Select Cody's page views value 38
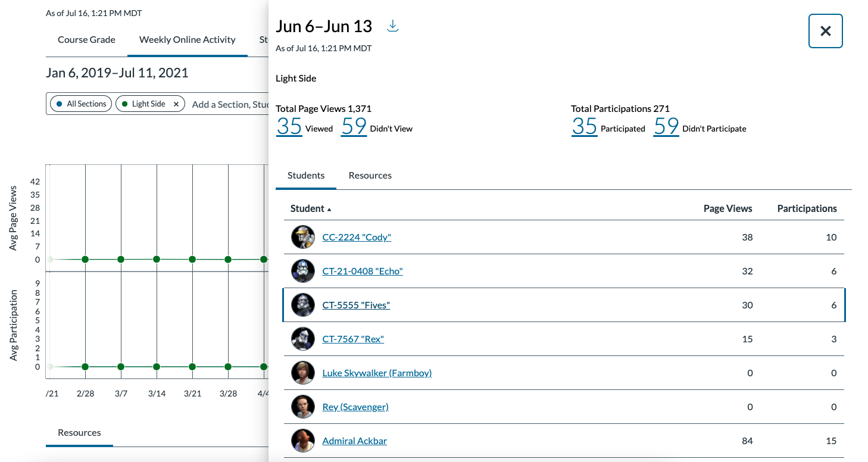 (x=747, y=237)
